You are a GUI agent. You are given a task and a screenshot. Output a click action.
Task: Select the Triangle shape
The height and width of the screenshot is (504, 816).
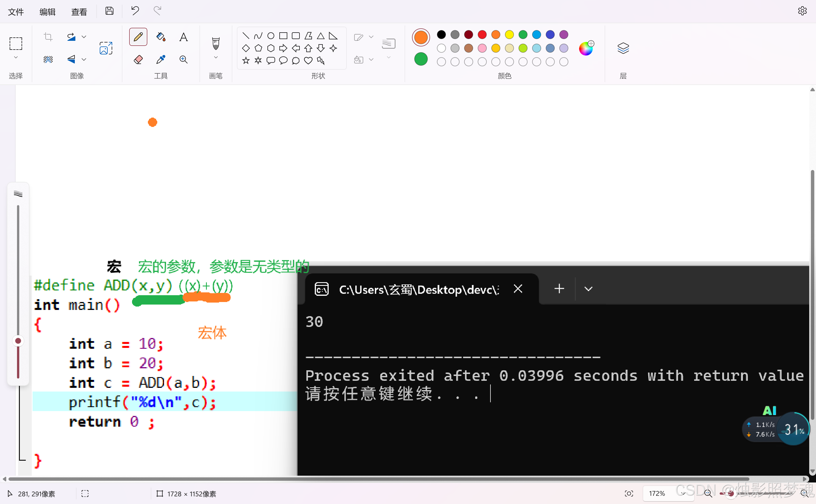coord(321,36)
